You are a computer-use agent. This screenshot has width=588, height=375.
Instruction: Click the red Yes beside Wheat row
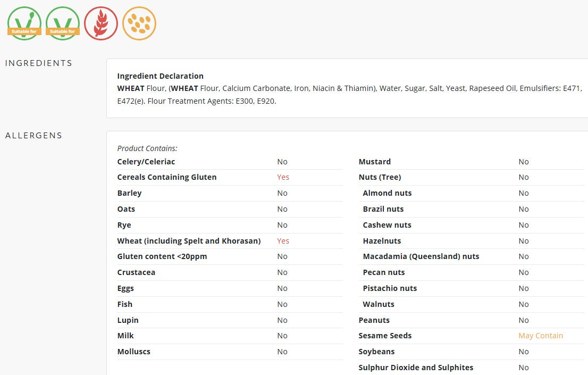click(283, 241)
